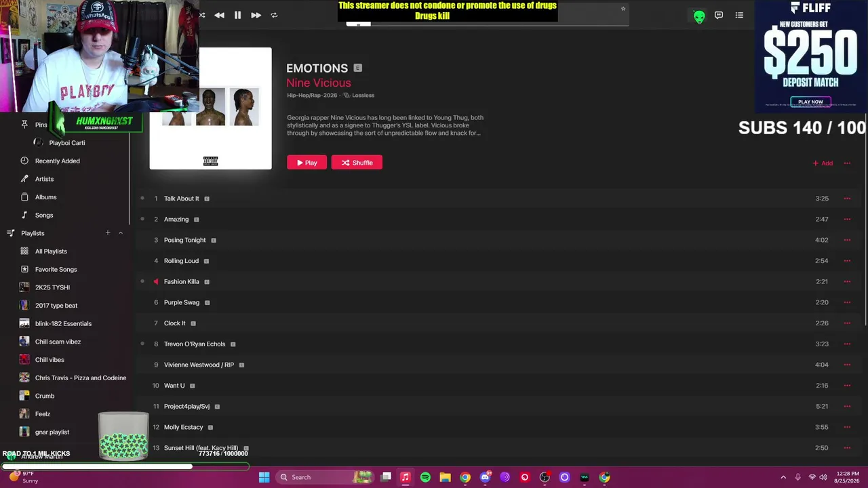The width and height of the screenshot is (868, 488).
Task: Open more options for Fashion Killa
Action: (847, 282)
